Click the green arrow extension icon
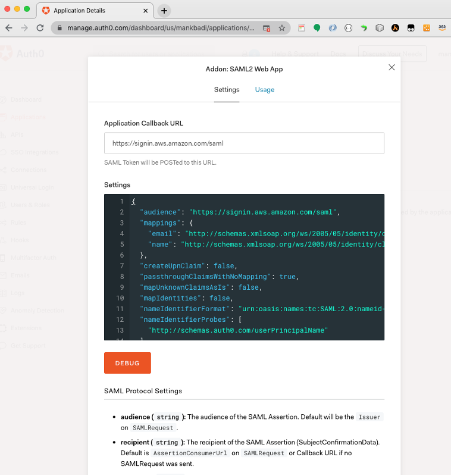 pyautogui.click(x=364, y=27)
